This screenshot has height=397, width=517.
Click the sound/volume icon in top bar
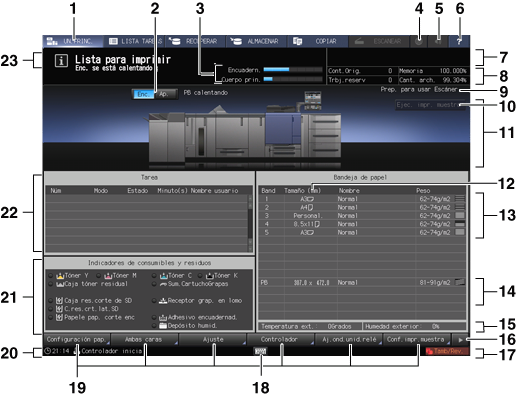tap(438, 42)
